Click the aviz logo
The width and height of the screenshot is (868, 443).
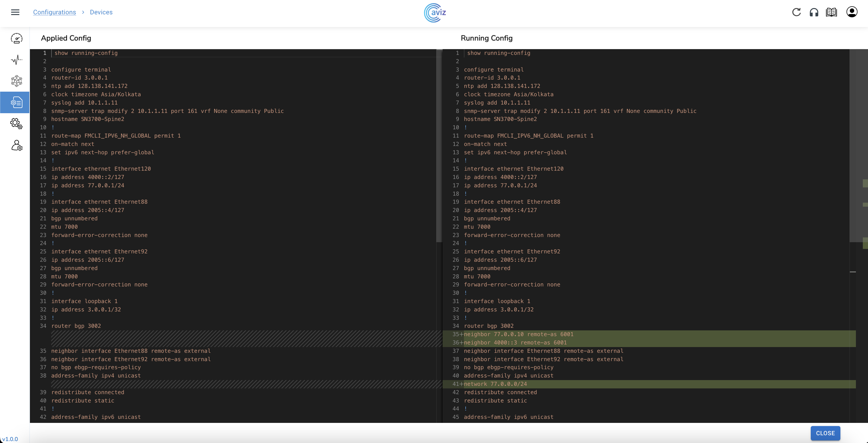click(x=435, y=13)
